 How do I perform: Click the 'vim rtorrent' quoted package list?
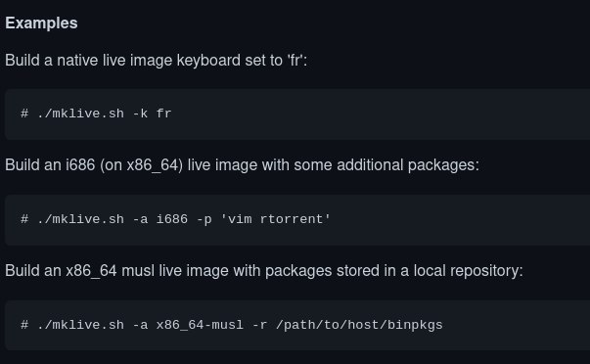coord(275,219)
